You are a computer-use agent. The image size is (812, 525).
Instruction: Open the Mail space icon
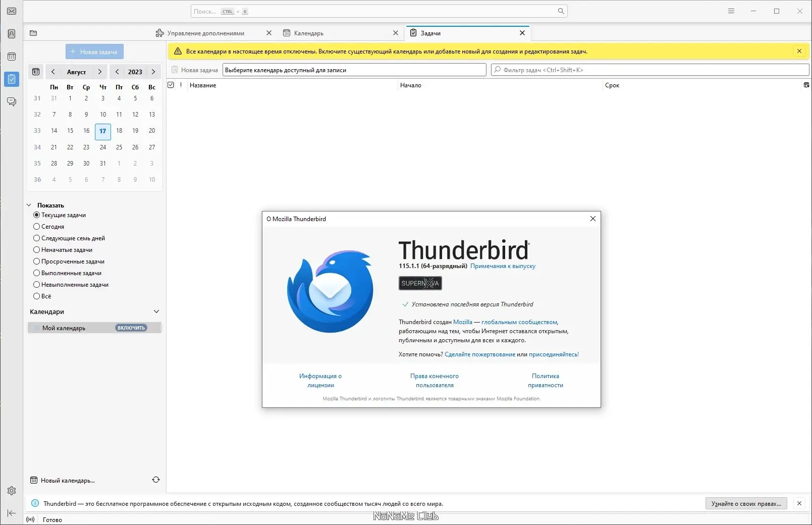click(12, 11)
